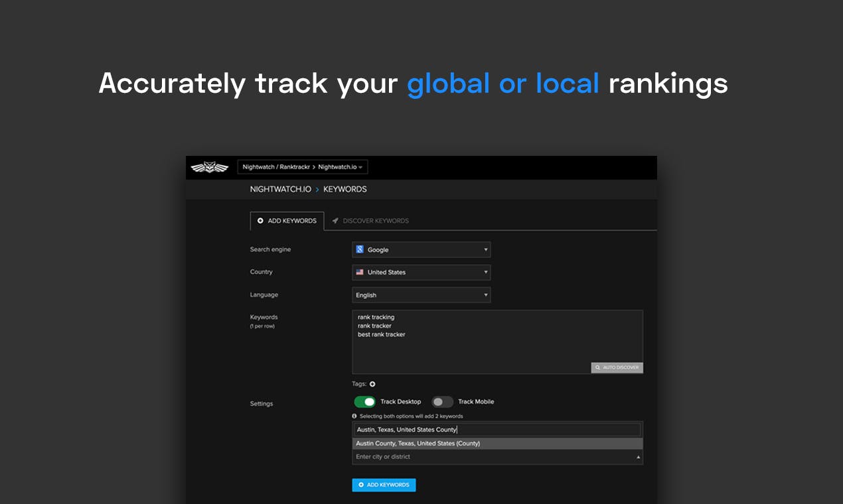
Task: Click inside the Keywords text area
Action: click(x=497, y=342)
